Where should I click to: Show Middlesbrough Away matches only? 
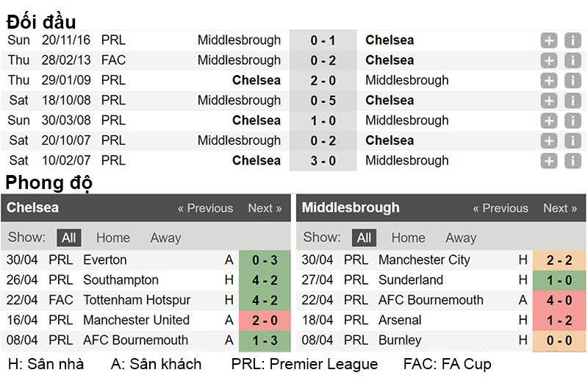coord(461,238)
